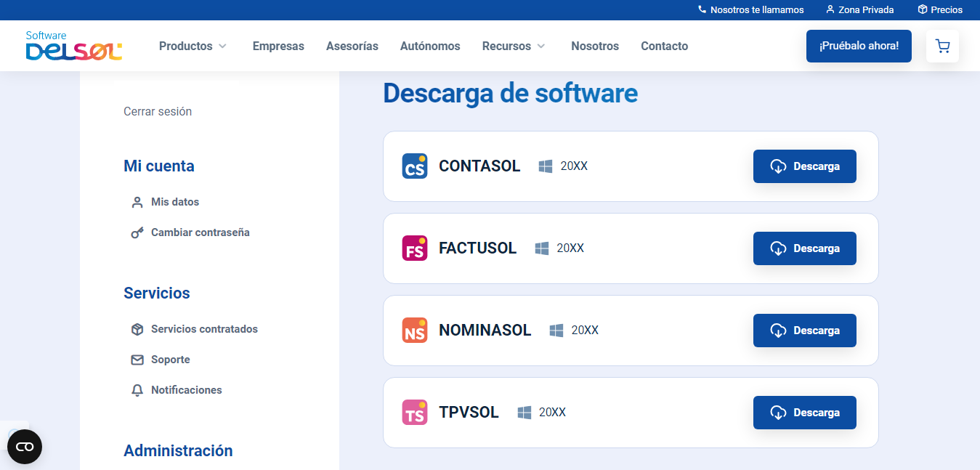Select the Soporte envelope icon
Viewport: 980px width, 470px height.
point(137,359)
